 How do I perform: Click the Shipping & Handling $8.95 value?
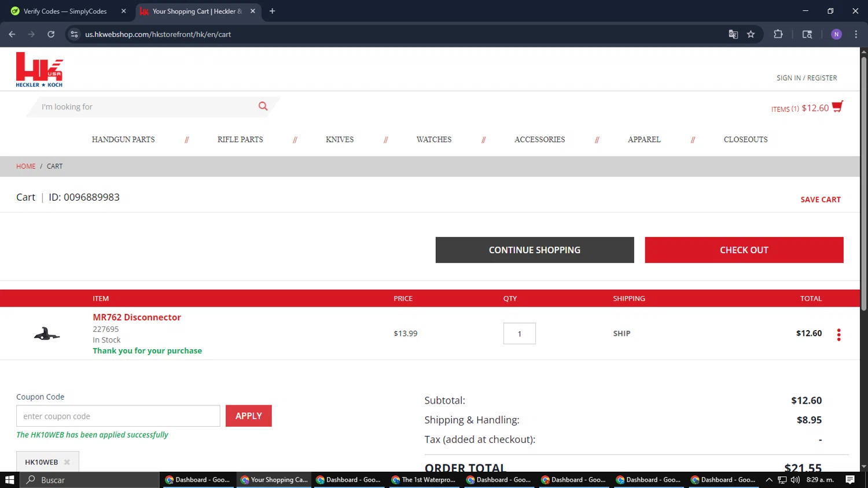tap(809, 420)
